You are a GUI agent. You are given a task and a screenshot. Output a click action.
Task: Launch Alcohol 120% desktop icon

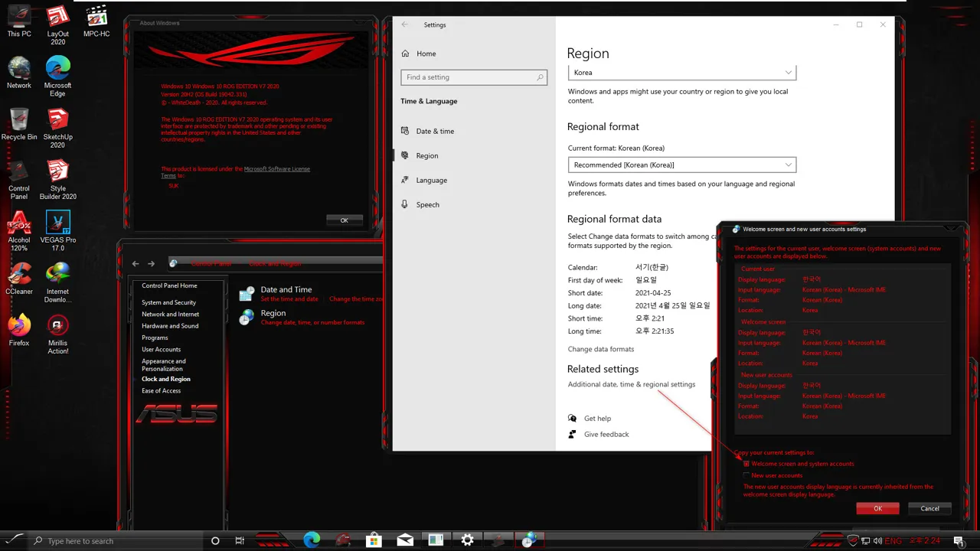coord(19,231)
